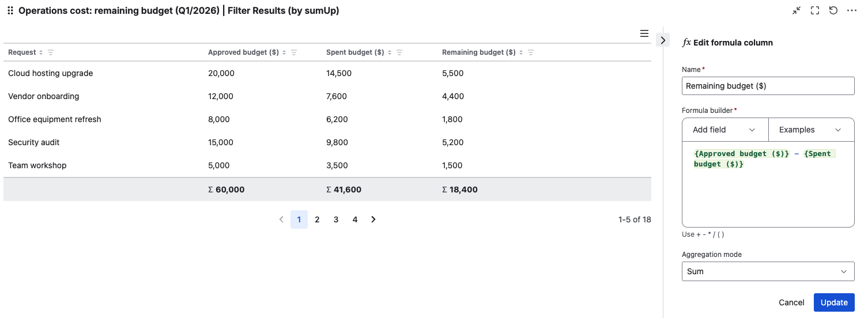868x318 pixels.
Task: Sort by the Approved budget ($) column
Action: pos(284,52)
